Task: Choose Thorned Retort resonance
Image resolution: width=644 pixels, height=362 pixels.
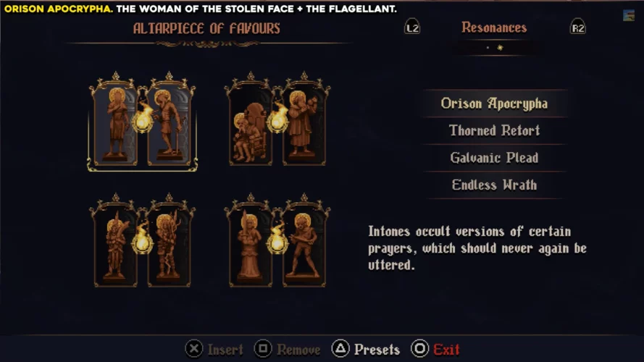Action: point(494,130)
